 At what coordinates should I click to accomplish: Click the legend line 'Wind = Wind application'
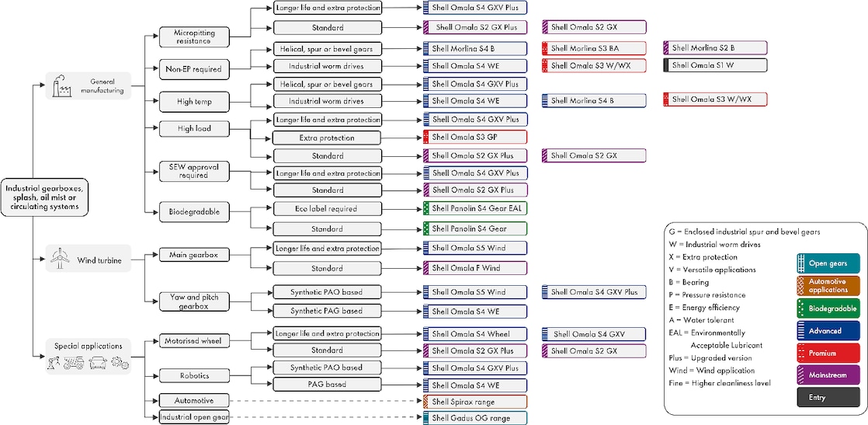(712, 370)
